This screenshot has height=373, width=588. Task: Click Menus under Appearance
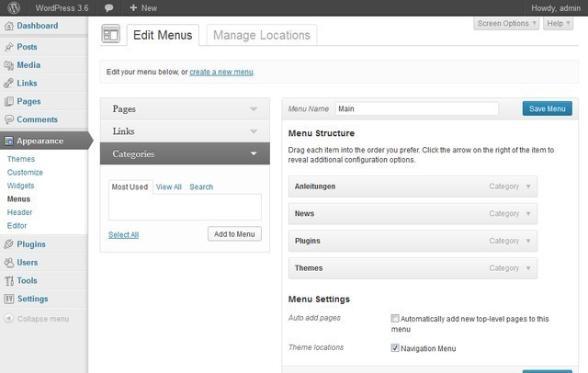click(18, 199)
